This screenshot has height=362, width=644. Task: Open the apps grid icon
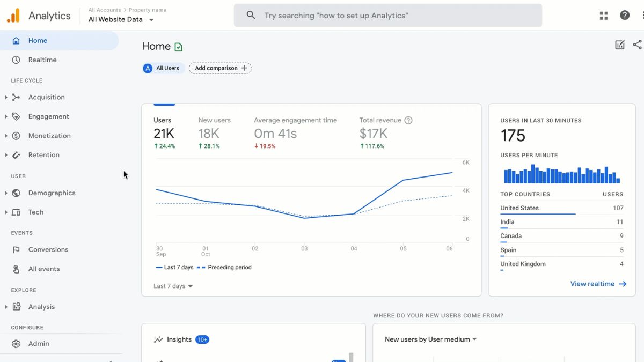604,16
